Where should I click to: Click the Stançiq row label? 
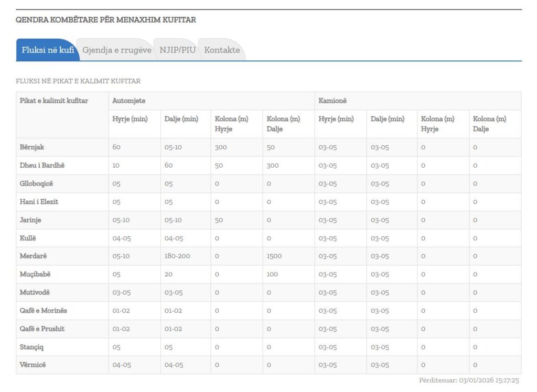click(x=33, y=347)
